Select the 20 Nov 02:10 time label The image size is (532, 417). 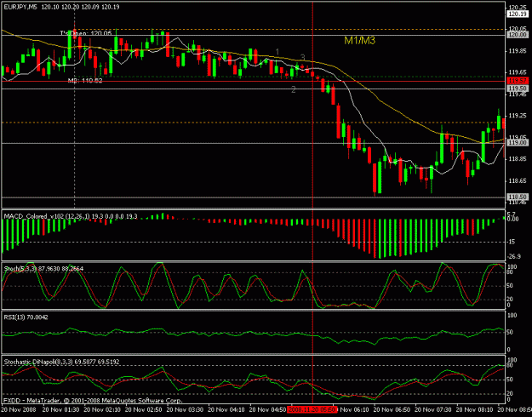click(x=102, y=409)
